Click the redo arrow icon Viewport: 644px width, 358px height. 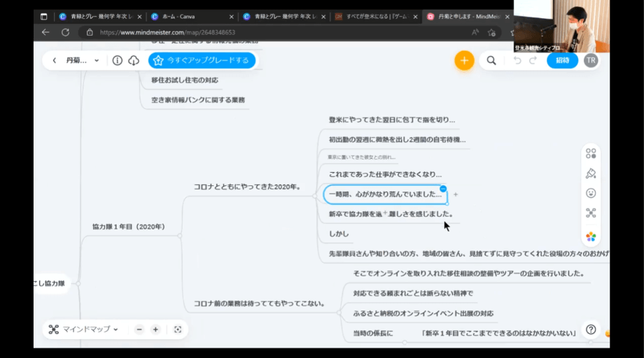pyautogui.click(x=533, y=61)
